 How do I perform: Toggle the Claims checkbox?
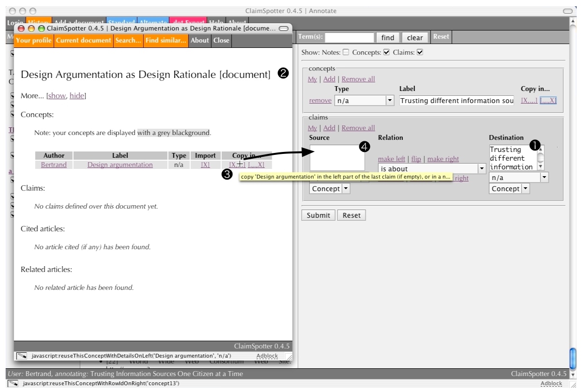[x=420, y=52]
